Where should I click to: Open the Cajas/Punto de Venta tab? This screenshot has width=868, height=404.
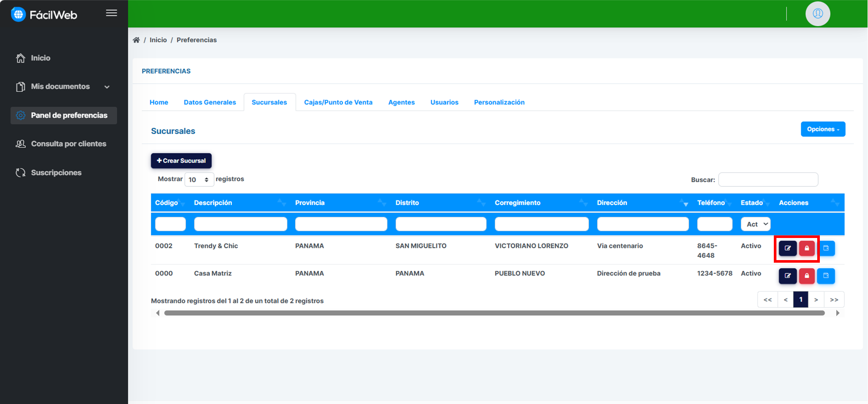coord(338,102)
